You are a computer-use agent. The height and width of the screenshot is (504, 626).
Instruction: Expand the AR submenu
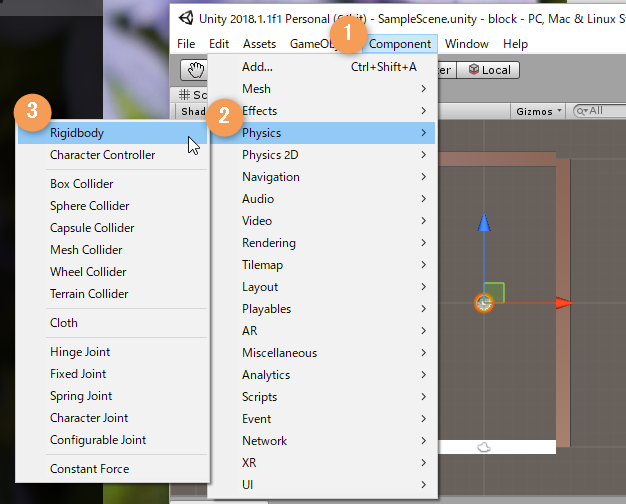coord(323,331)
